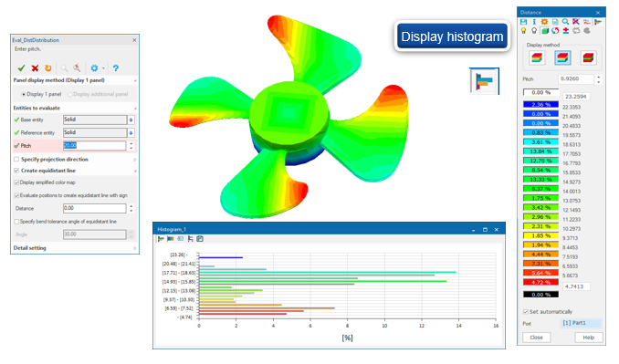Screen dimensions: 619x364
Task: Select the middle banded display method button
Action: coord(562,58)
